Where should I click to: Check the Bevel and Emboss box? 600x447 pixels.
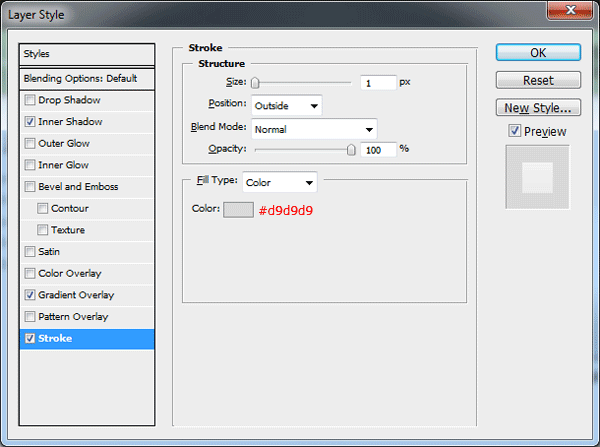29,187
